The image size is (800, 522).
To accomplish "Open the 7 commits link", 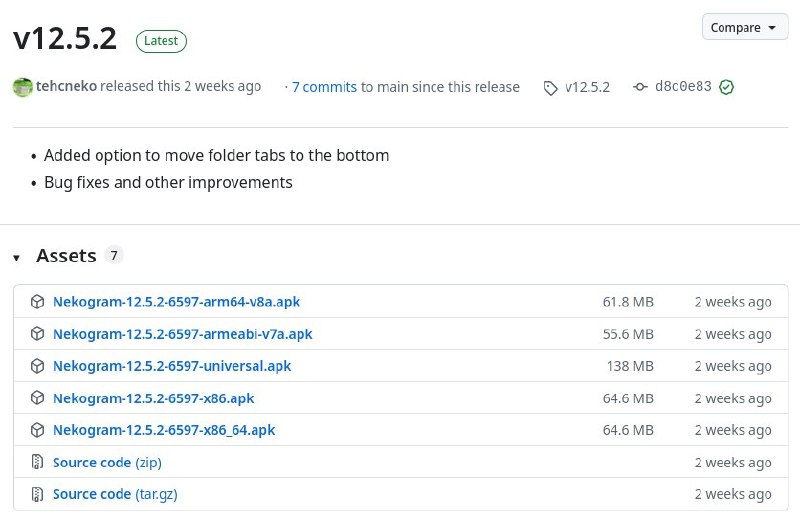I will pos(324,87).
